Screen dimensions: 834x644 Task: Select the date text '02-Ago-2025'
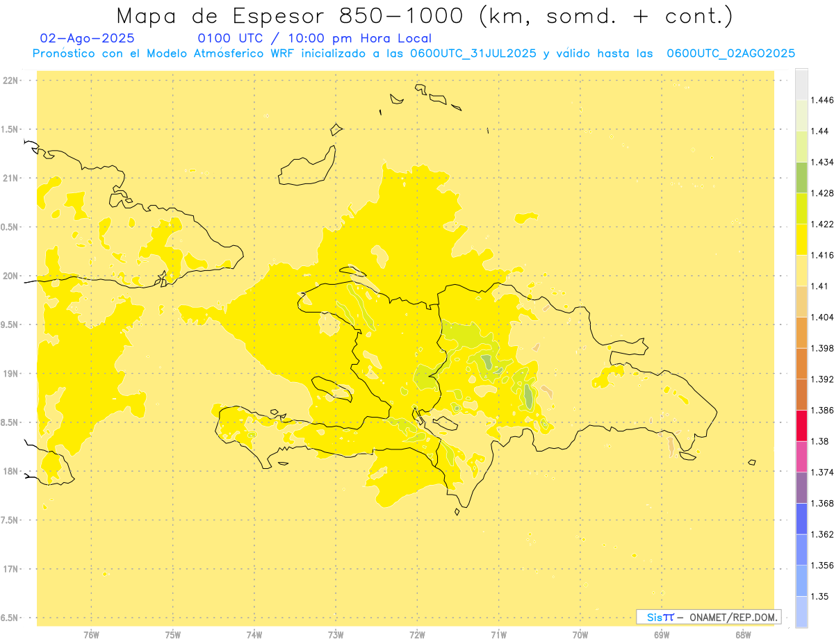point(88,38)
